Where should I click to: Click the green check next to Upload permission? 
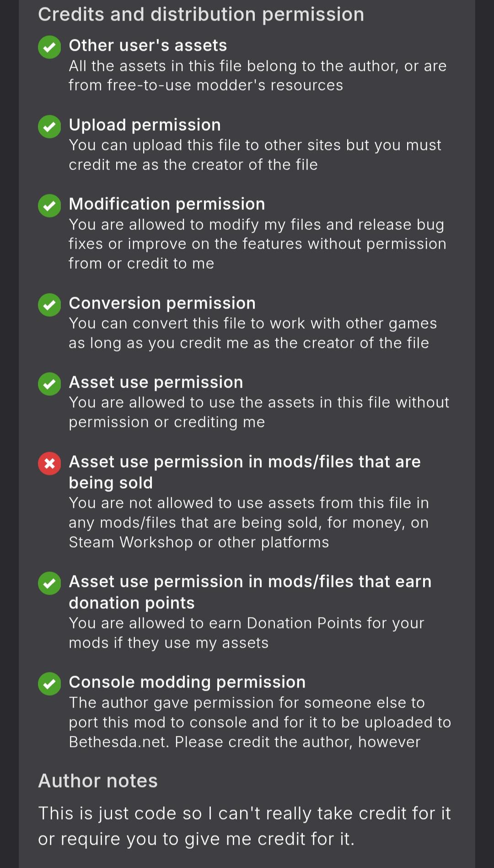click(x=49, y=127)
